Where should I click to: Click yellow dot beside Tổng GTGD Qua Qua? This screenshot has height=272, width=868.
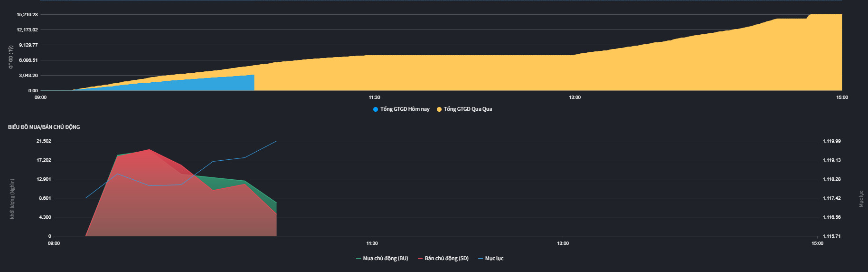439,109
